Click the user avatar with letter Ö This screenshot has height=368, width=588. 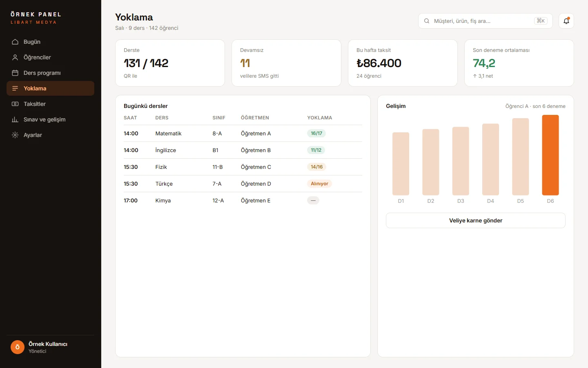click(x=18, y=347)
